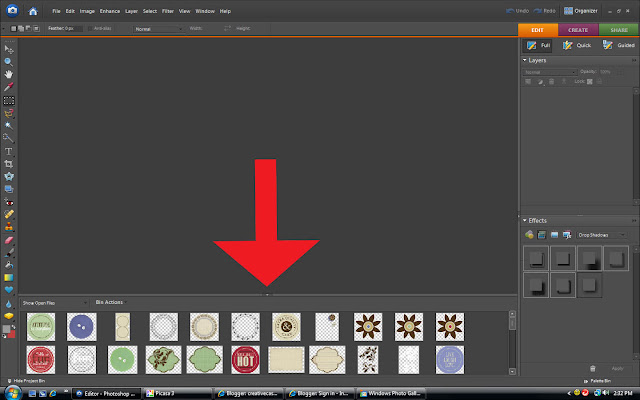Viewport: 640px width, 400px height.
Task: Select the Brush tool
Action: tap(9, 253)
